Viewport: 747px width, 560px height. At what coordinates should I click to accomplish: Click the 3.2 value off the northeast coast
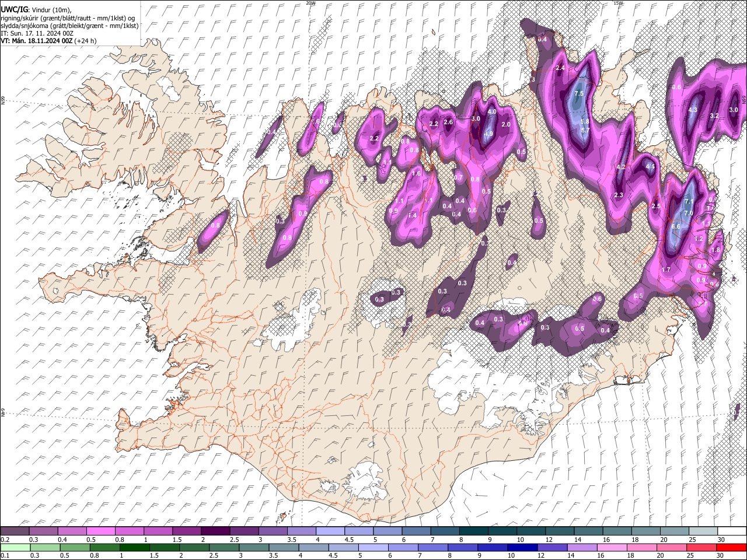tap(714, 116)
